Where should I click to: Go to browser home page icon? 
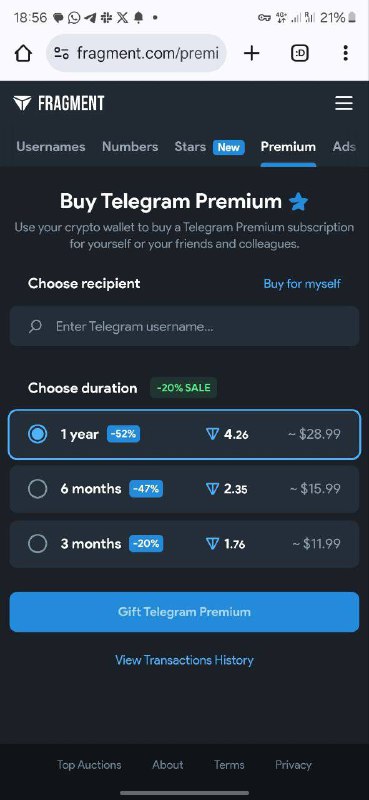[23, 53]
